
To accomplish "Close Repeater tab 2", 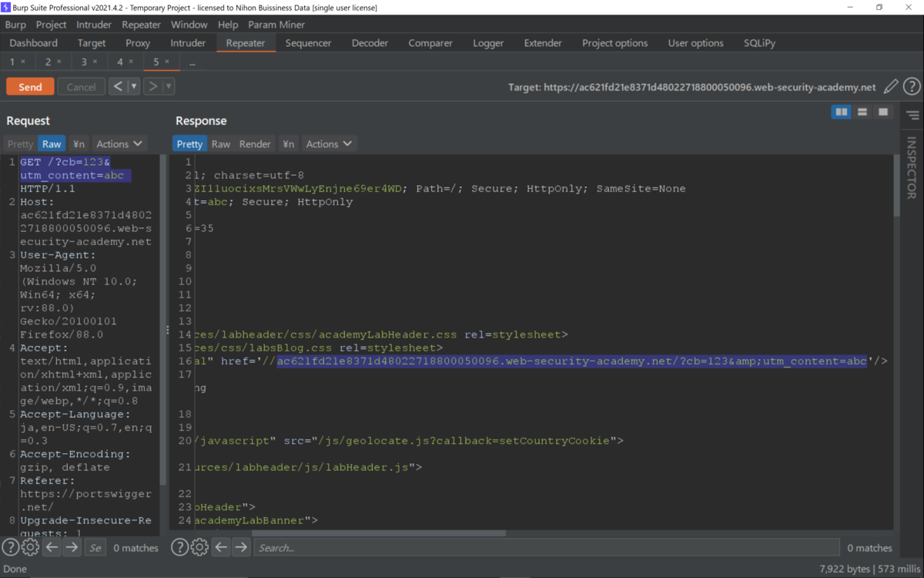I will (x=59, y=62).
